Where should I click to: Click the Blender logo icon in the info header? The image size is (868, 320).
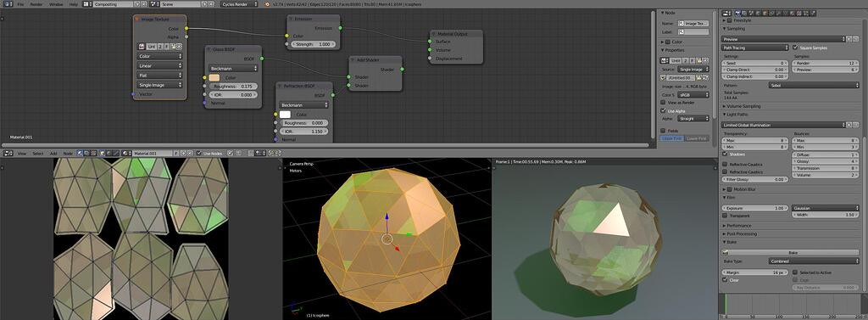267,4
